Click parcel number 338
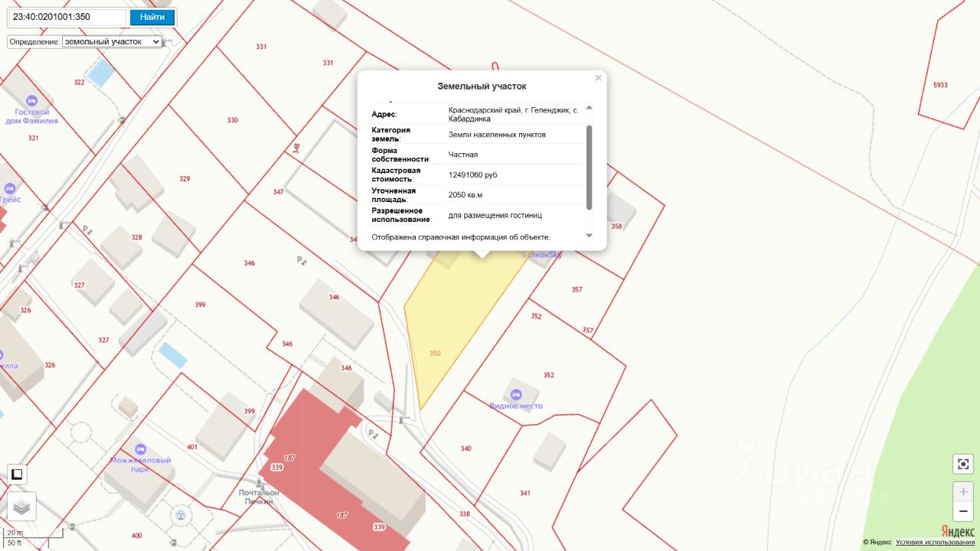This screenshot has width=980, height=551. point(464,514)
